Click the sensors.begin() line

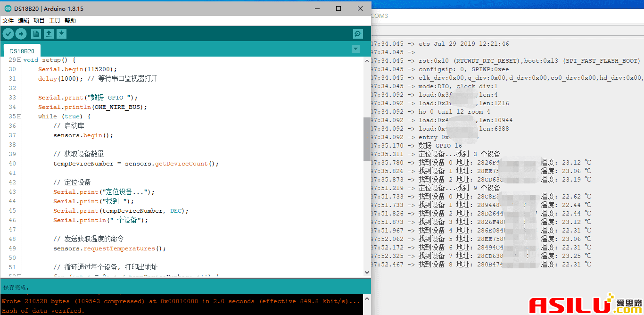coord(83,135)
